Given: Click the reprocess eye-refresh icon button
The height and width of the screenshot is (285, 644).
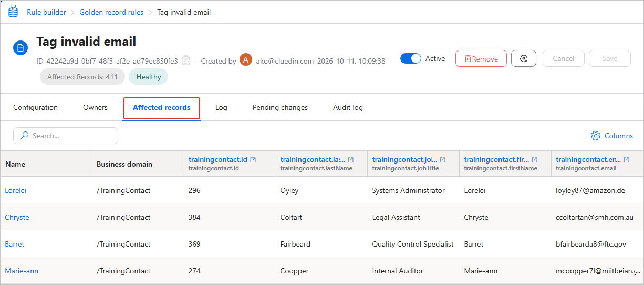Looking at the screenshot, I should point(524,58).
